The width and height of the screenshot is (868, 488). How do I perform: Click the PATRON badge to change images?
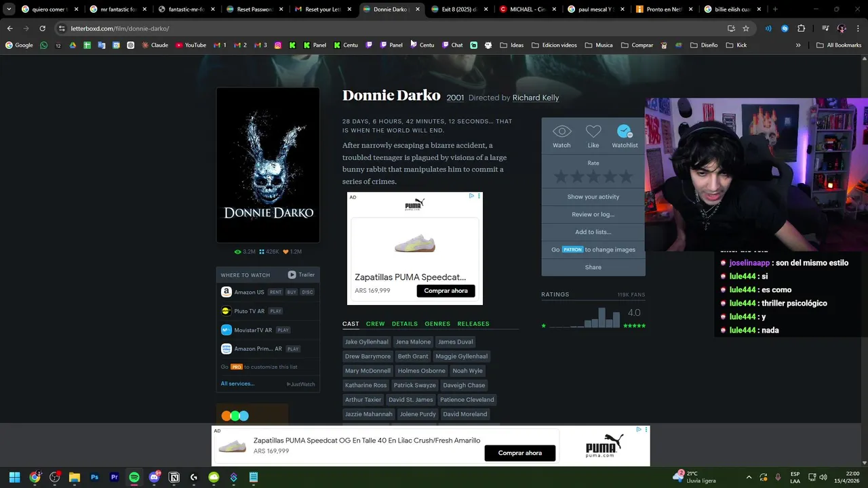[x=572, y=249]
